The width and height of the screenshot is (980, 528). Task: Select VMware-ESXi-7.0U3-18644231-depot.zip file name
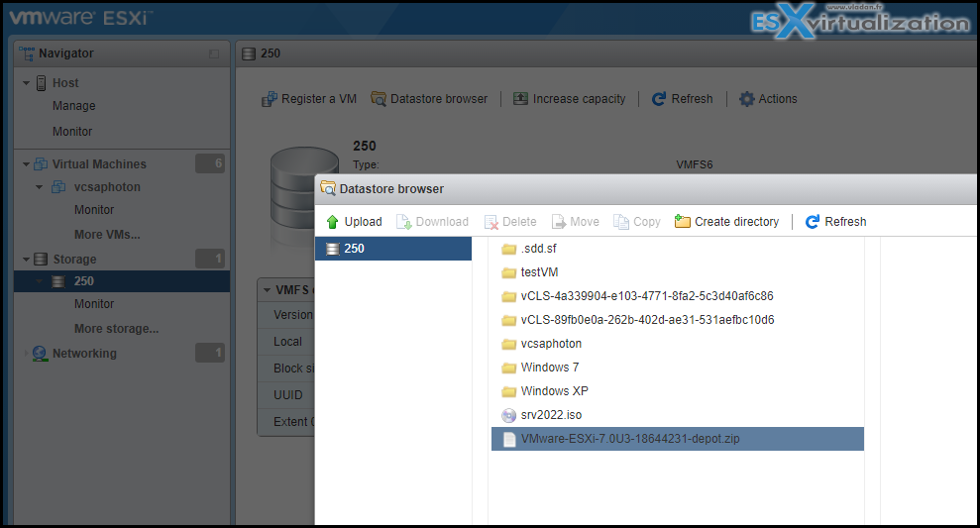630,439
